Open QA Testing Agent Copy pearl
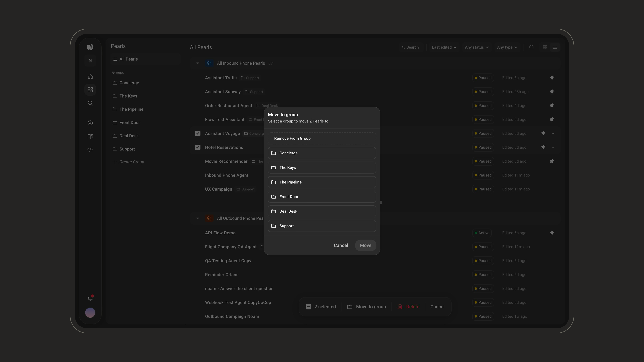The height and width of the screenshot is (362, 644). 228,261
